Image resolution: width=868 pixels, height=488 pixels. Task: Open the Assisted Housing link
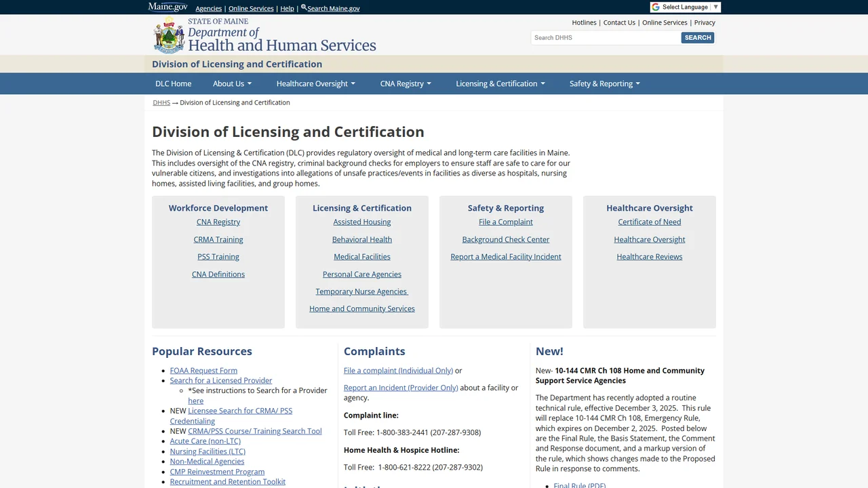[362, 222]
